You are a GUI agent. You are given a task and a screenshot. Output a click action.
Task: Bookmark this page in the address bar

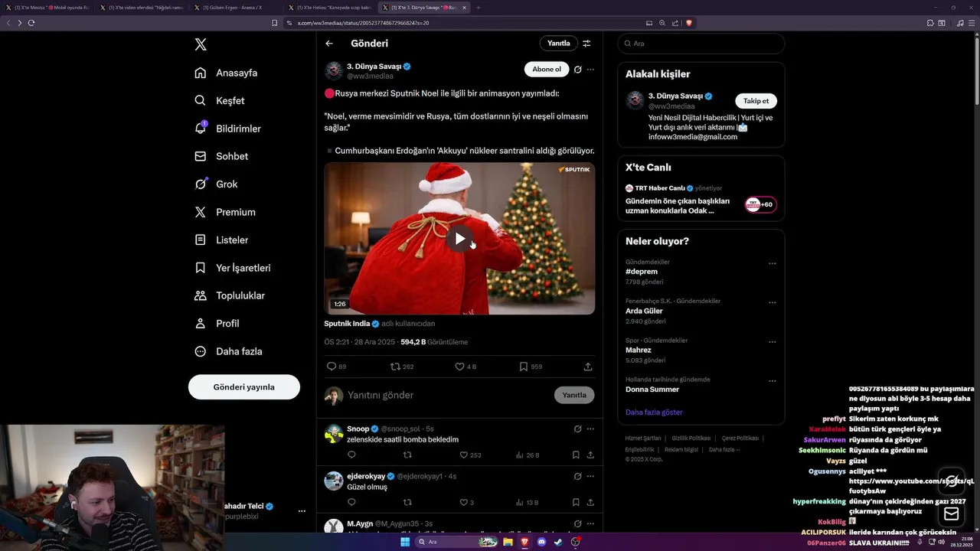(275, 23)
